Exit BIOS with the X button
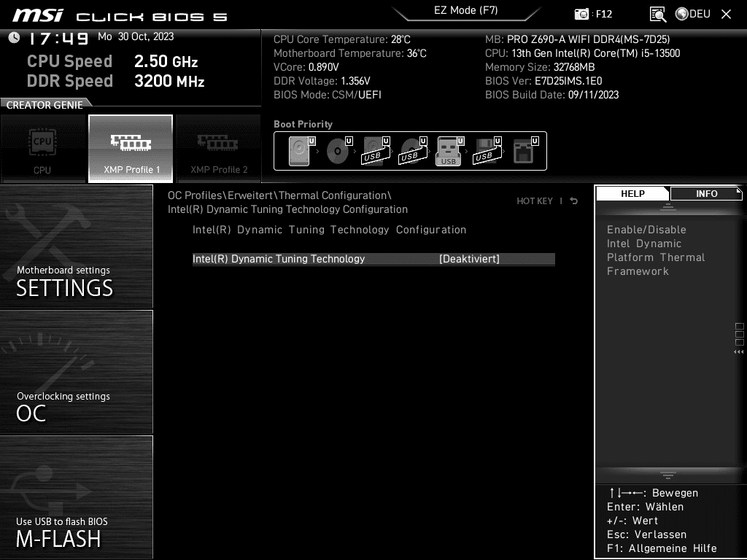 point(726,15)
